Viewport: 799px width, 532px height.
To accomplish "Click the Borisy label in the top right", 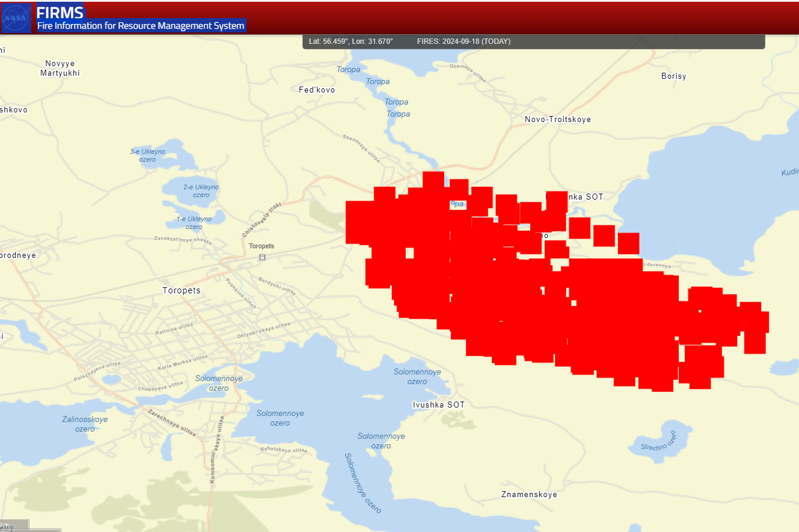I will tap(673, 76).
